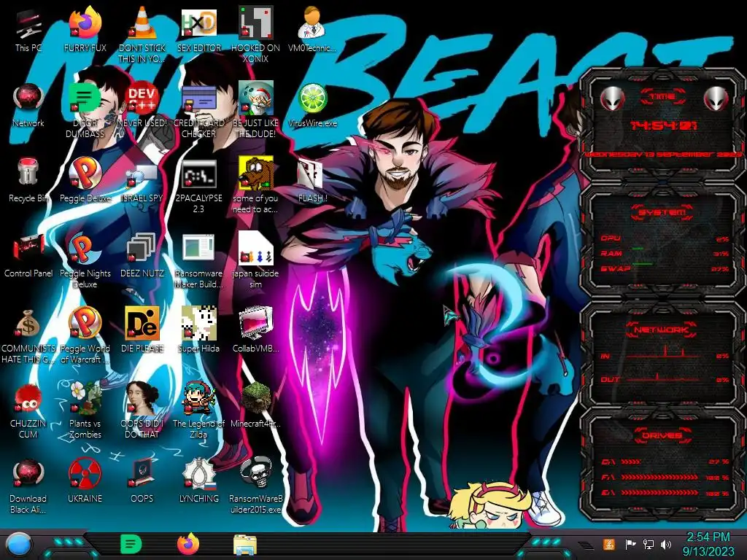Viewport: 747px width, 560px height.
Task: Open the UKRAINE radiation icon
Action: coord(85,480)
